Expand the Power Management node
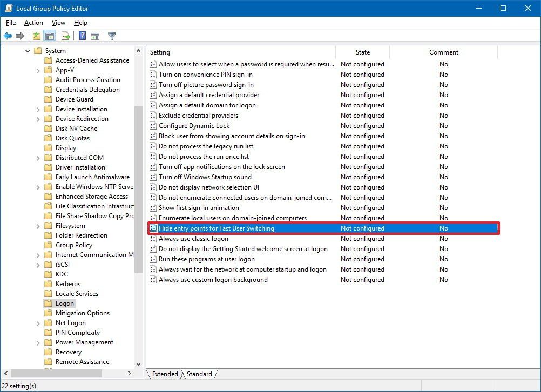 pyautogui.click(x=37, y=342)
